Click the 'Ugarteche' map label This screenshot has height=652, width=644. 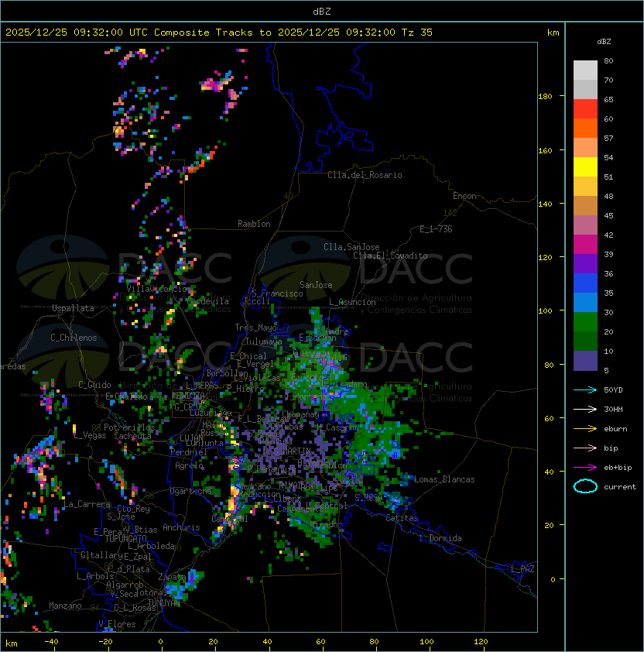[191, 491]
